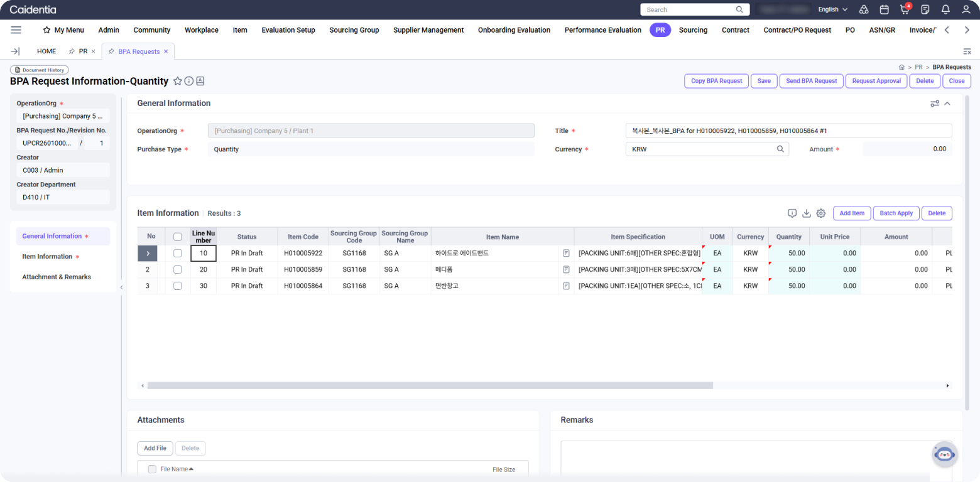Open the notifications bell
The width and height of the screenshot is (980, 482).
point(945,9)
